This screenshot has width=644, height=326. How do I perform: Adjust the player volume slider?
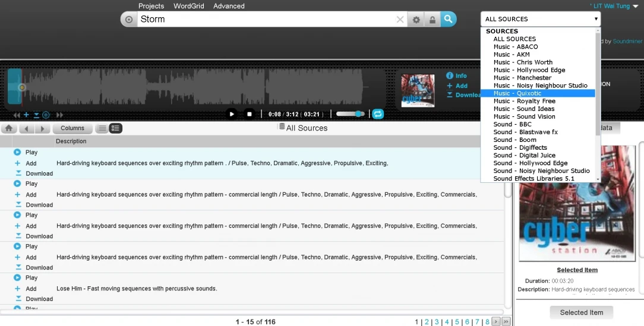(351, 114)
